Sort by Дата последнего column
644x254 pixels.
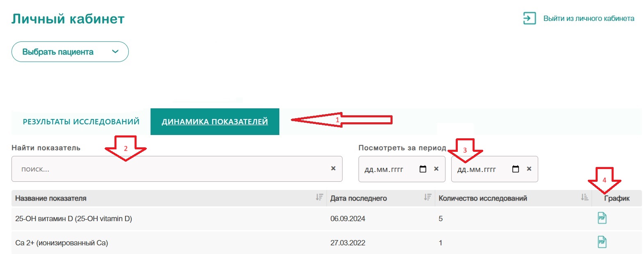coord(427,197)
